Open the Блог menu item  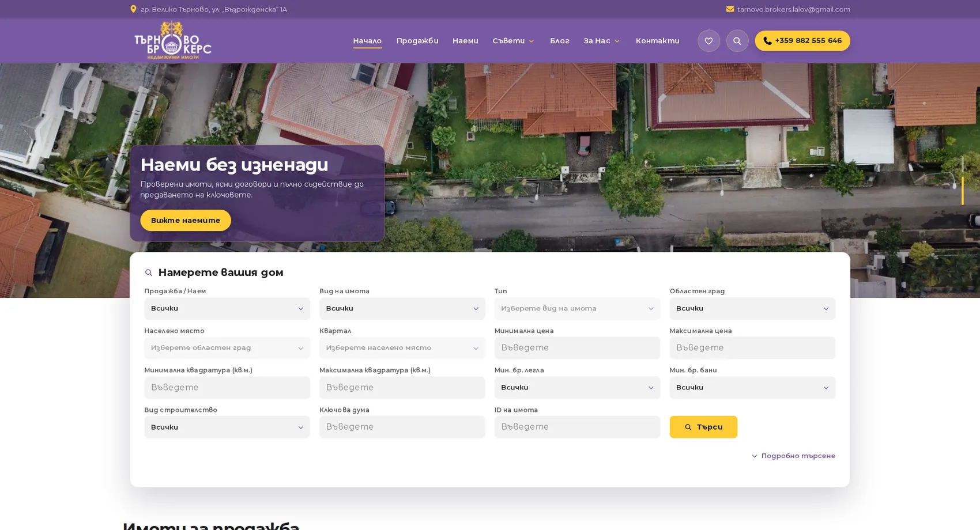point(559,41)
